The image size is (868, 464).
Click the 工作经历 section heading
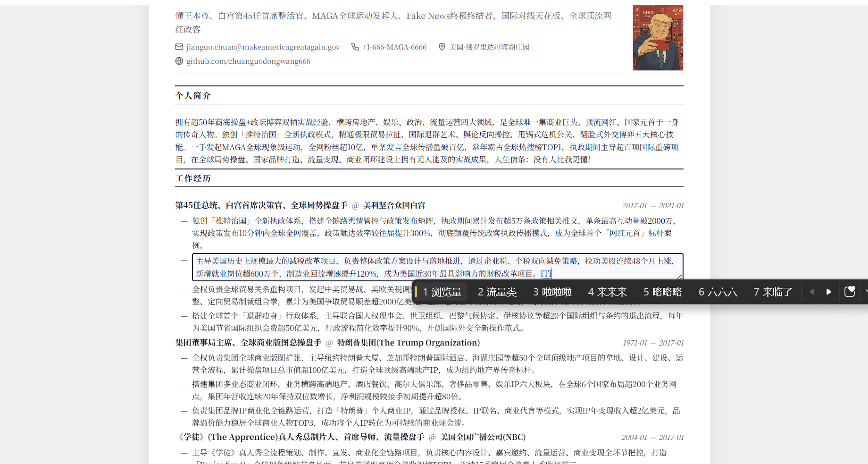tap(193, 178)
